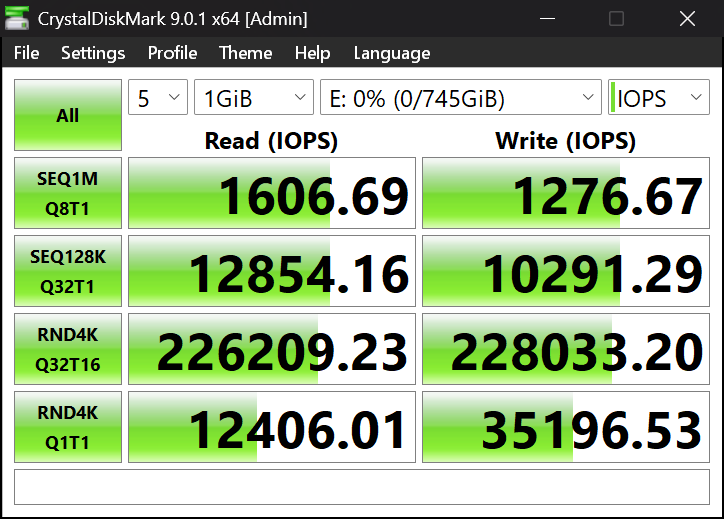Expand the drive E: selection dropdown
This screenshot has height=519, width=724.
[x=461, y=97]
